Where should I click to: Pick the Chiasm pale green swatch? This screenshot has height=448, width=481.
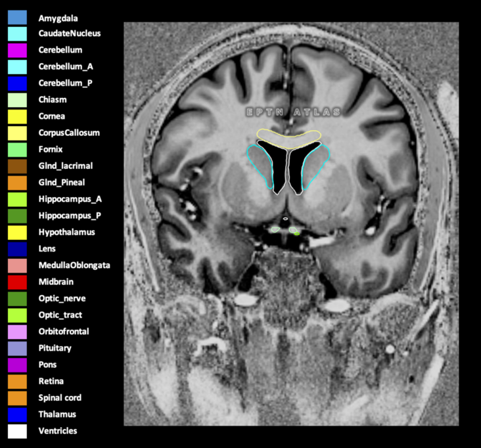click(x=17, y=101)
